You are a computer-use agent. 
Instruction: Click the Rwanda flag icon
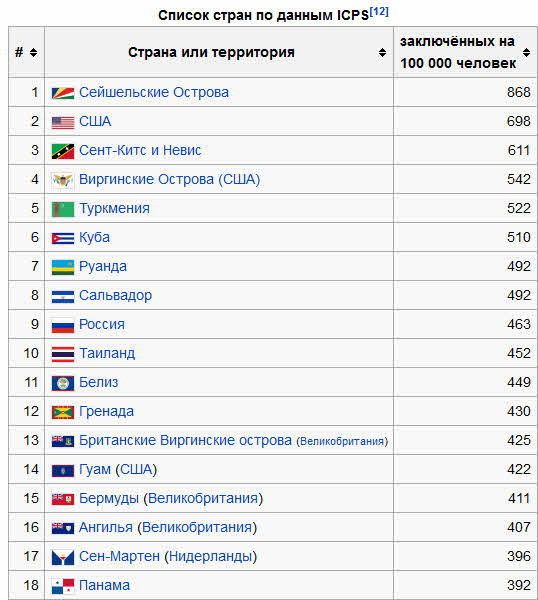tap(63, 267)
